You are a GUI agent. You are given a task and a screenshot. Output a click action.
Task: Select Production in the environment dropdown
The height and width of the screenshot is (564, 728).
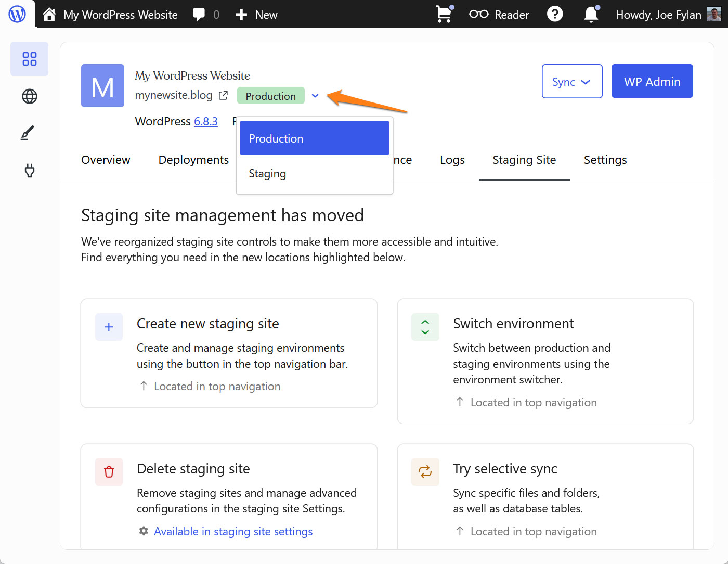point(314,138)
